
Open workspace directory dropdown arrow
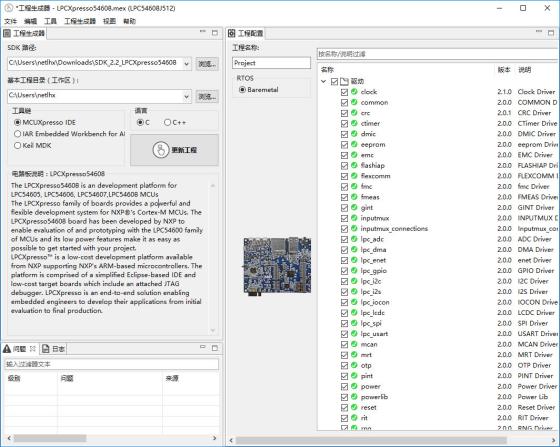[186, 96]
